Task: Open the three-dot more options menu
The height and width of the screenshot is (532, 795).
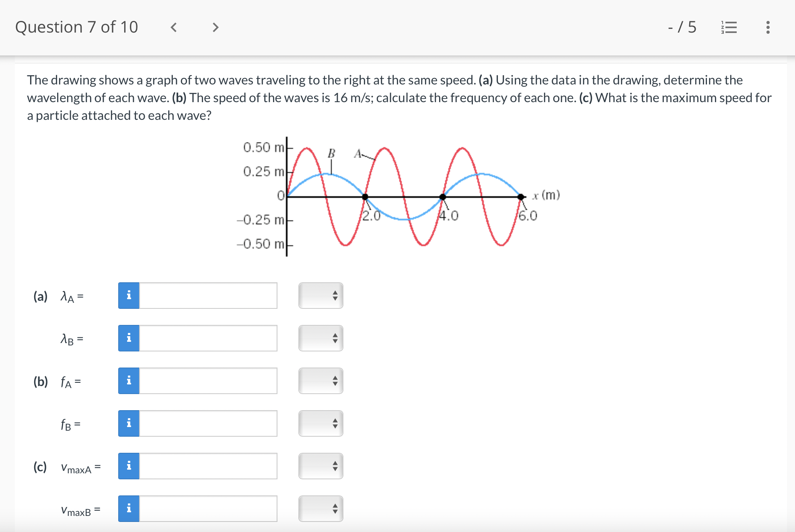Action: click(x=768, y=27)
